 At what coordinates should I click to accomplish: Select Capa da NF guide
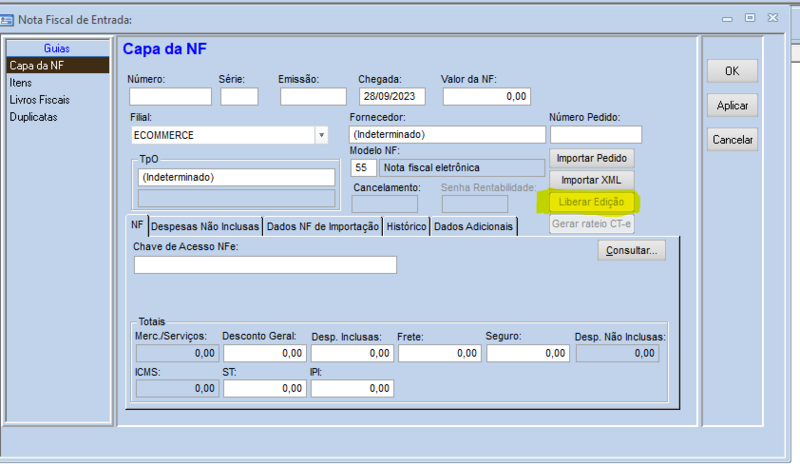tap(58, 65)
